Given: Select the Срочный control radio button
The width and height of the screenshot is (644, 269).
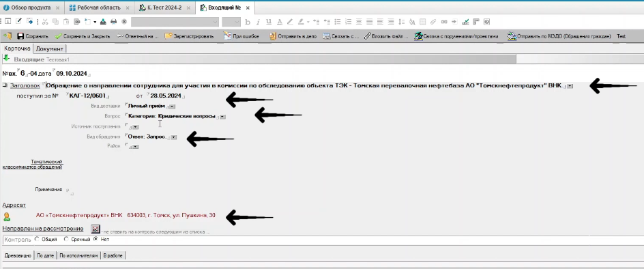Looking at the screenshot, I should point(66,239).
